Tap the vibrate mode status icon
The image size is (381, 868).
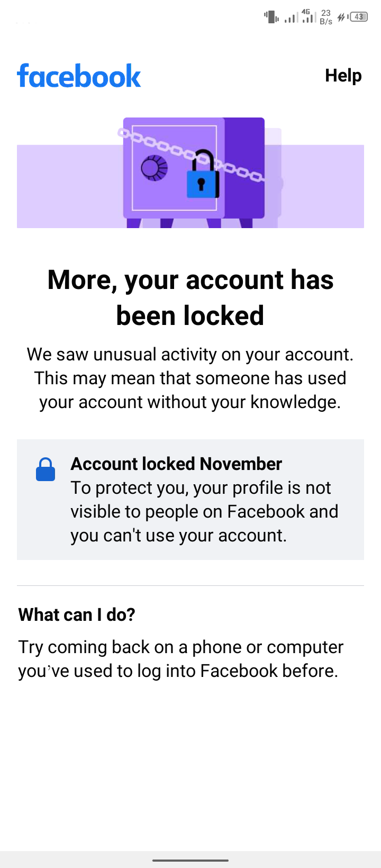271,17
